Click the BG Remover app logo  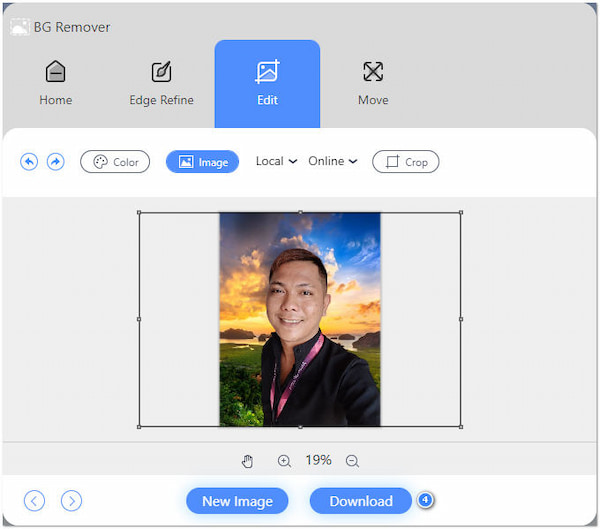click(x=19, y=27)
